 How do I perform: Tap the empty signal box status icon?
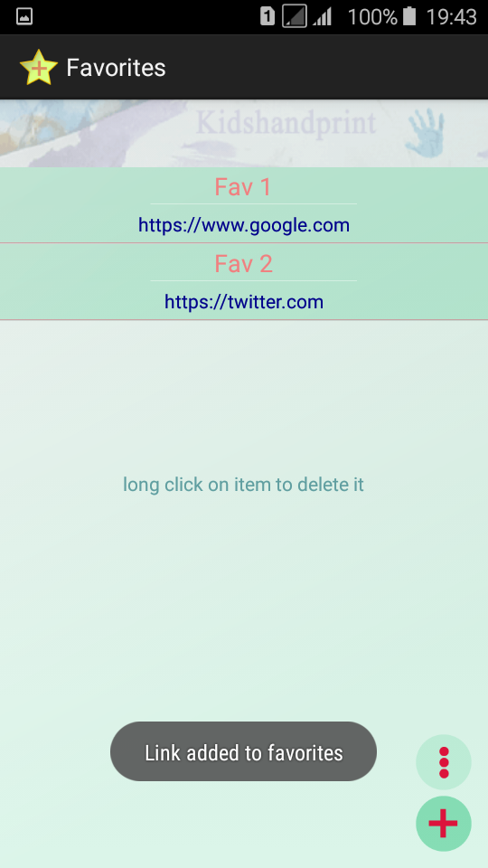point(295,16)
